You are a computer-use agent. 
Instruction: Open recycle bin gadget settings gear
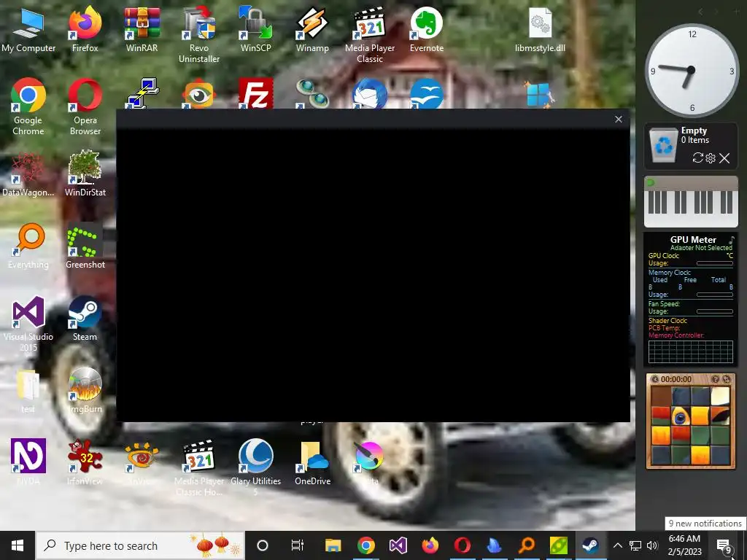(x=711, y=157)
